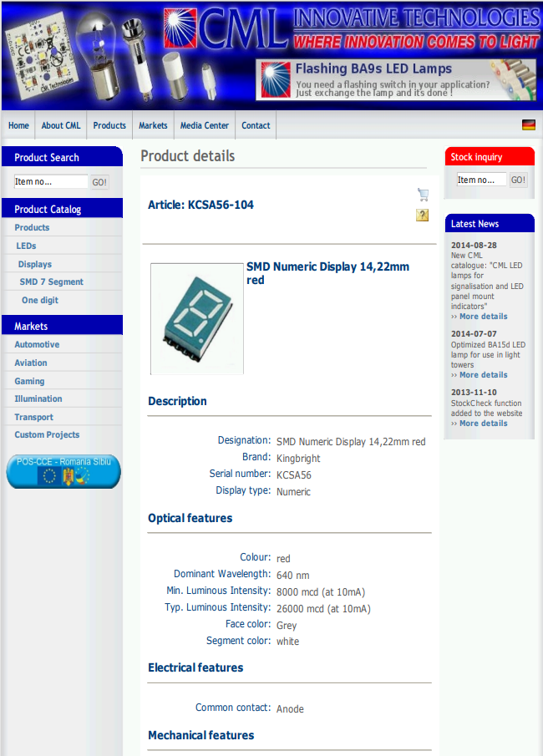543x756 pixels.
Task: Focus the Product Search item number field
Action: (x=51, y=182)
